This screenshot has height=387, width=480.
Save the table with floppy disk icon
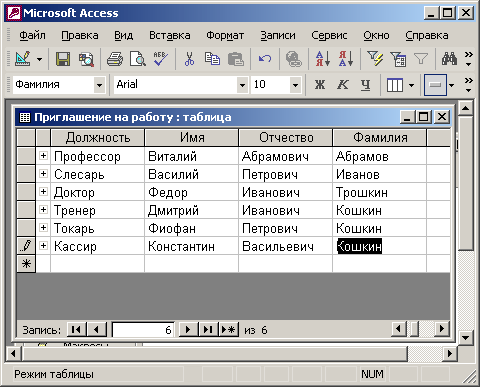[63, 59]
